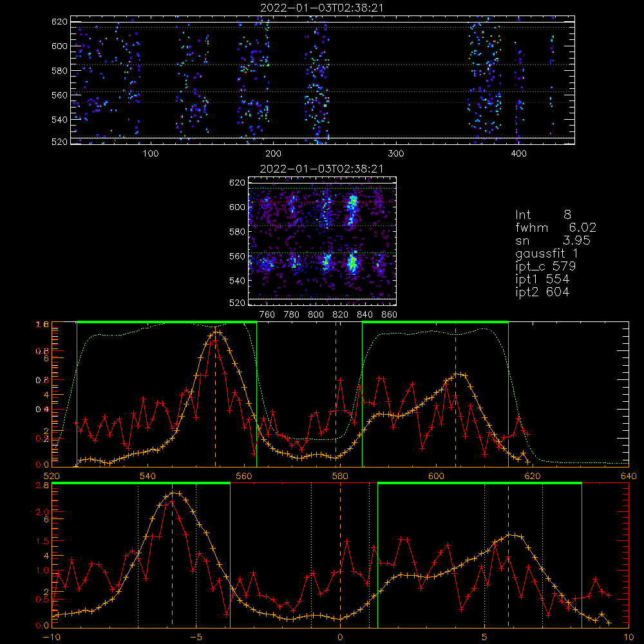644x644 pixels.
Task: Click the top panel timestamp title 2022-01-03T02:38:21
Action: 321,8
